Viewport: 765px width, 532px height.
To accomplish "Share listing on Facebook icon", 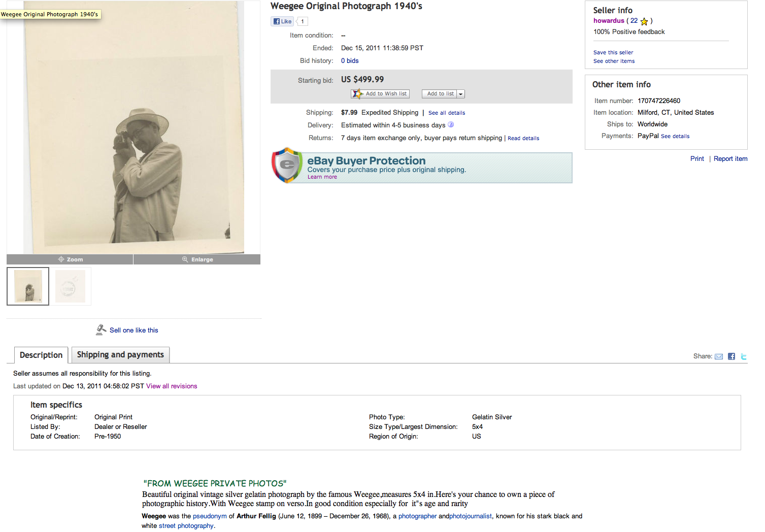I will tap(731, 356).
